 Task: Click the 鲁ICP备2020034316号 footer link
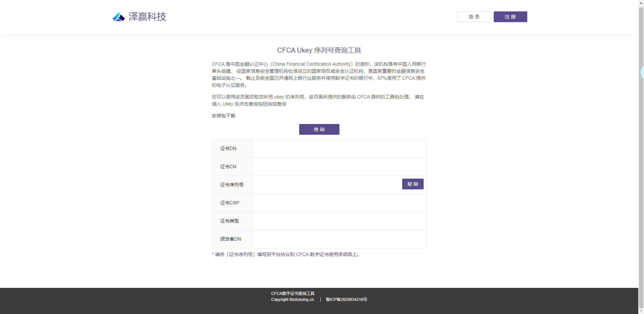(346, 300)
